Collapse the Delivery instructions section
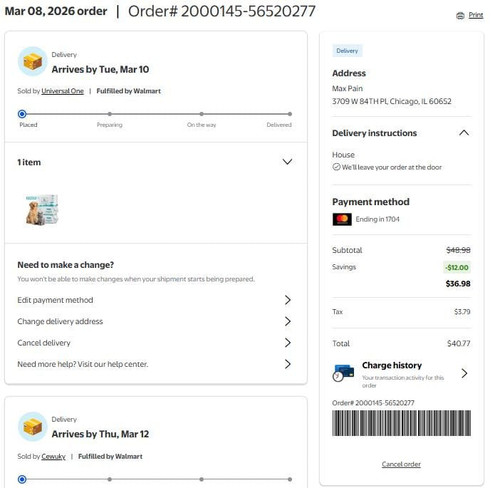This screenshot has width=500, height=488. pyautogui.click(x=464, y=133)
